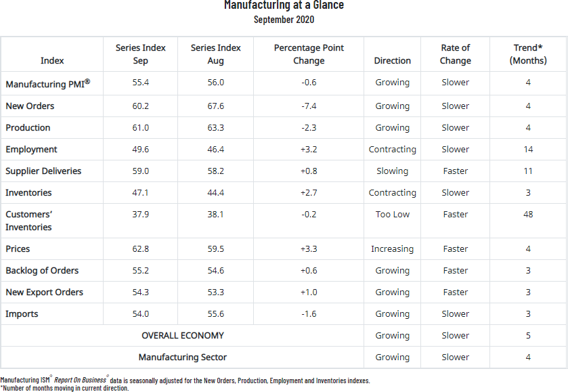Click the New Export Orders label
The height and width of the screenshot is (392, 568).
(44, 292)
